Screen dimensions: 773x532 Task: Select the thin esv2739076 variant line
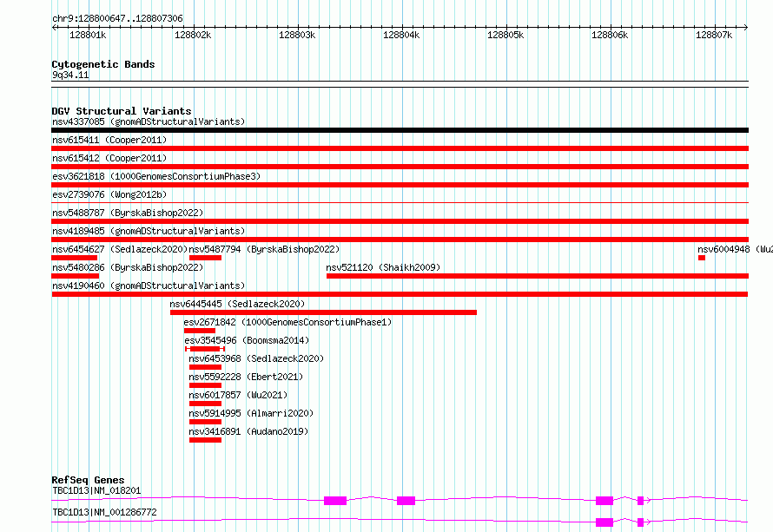(x=400, y=202)
